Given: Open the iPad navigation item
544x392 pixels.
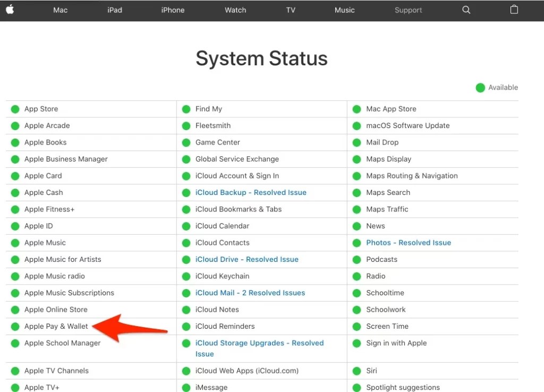Looking at the screenshot, I should (x=115, y=10).
